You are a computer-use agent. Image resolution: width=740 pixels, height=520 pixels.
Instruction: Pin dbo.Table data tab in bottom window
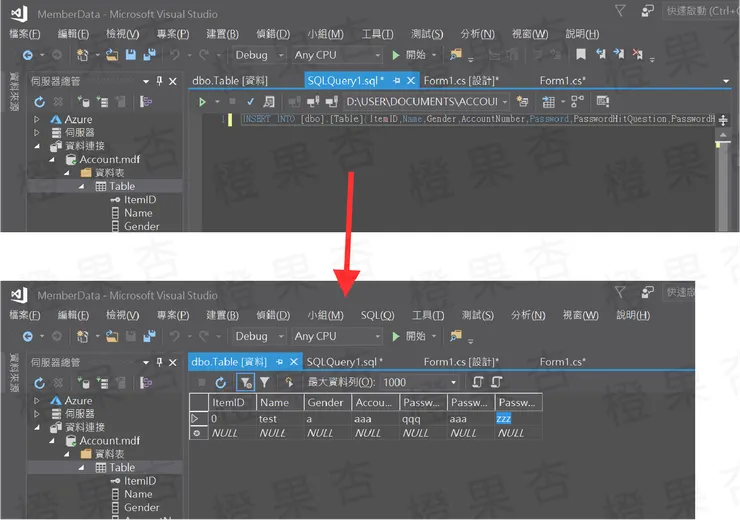[x=279, y=362]
